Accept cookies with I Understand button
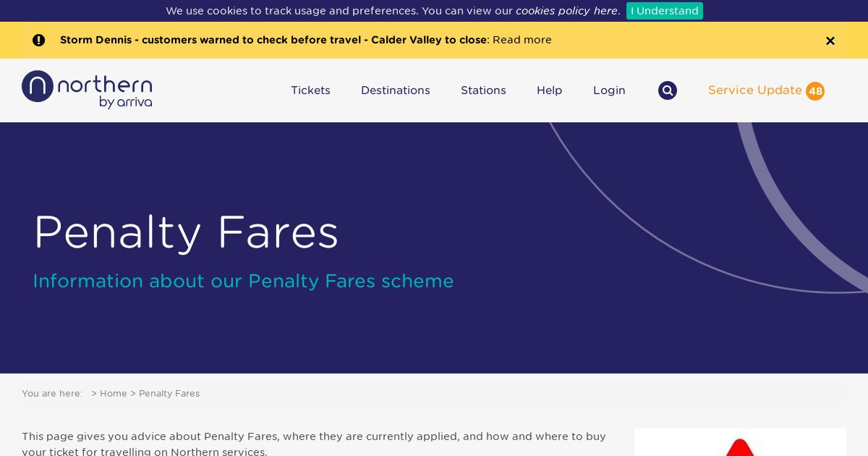This screenshot has width=868, height=456. pyautogui.click(x=664, y=11)
